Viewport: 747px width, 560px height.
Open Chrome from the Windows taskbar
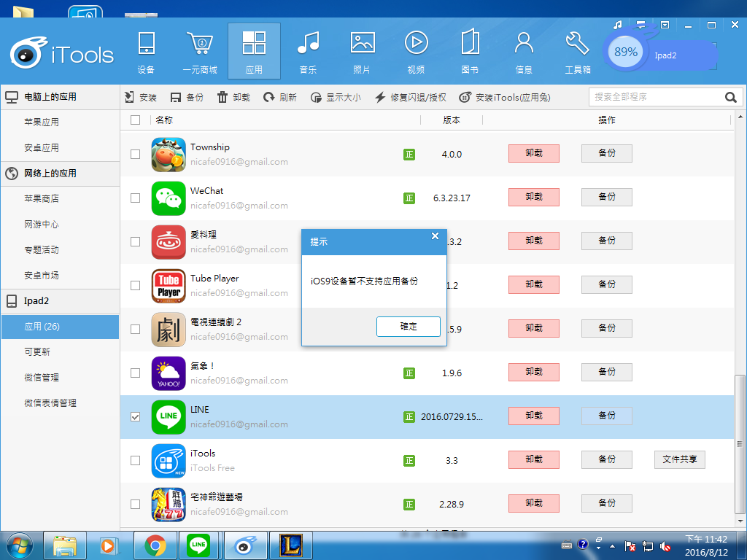[x=155, y=545]
